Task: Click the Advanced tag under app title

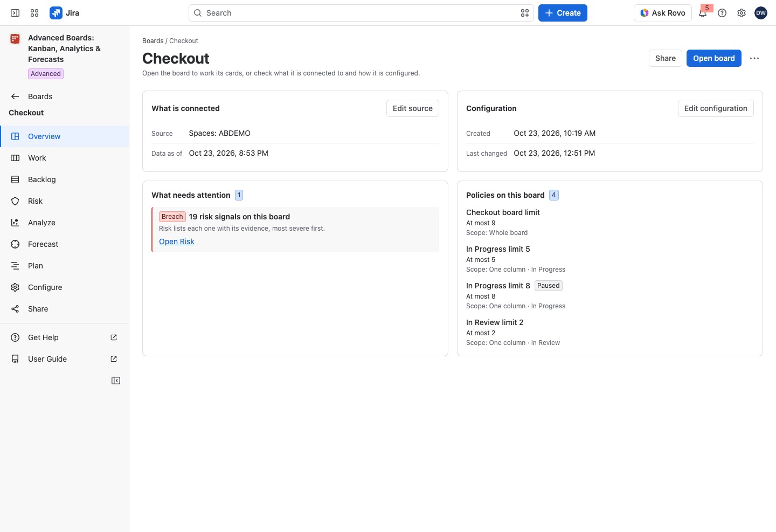Action: click(46, 74)
